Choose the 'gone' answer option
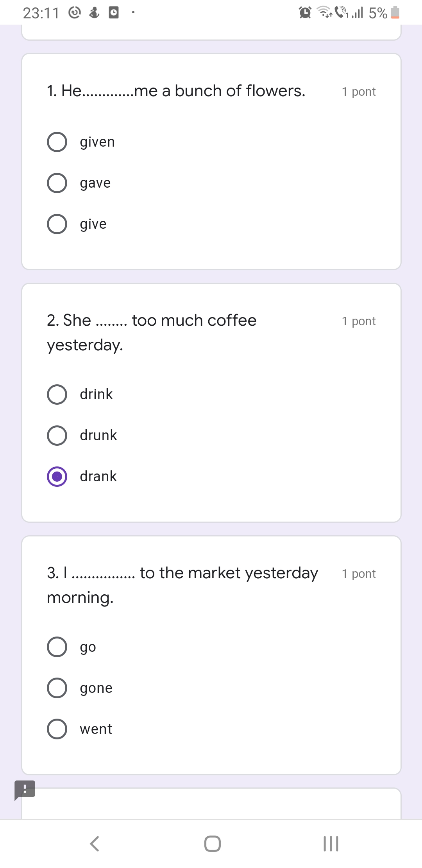Image resolution: width=422 pixels, height=868 pixels. pyautogui.click(x=57, y=688)
